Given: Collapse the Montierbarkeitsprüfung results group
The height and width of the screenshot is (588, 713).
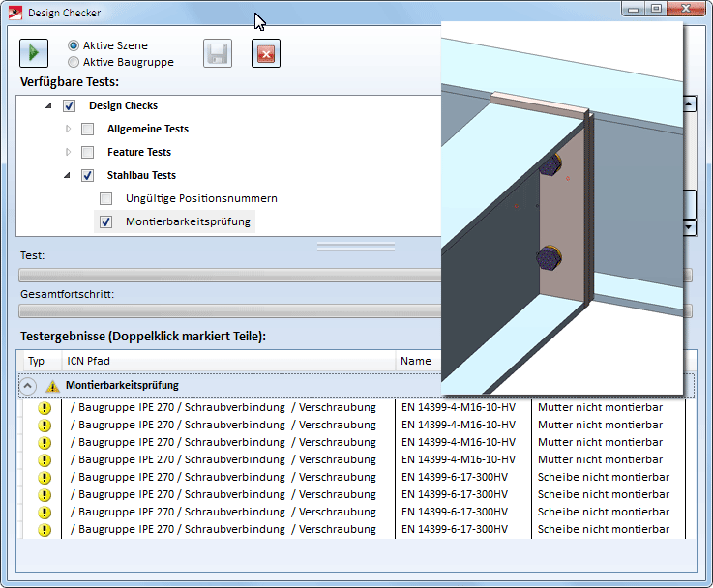Looking at the screenshot, I should [29, 386].
